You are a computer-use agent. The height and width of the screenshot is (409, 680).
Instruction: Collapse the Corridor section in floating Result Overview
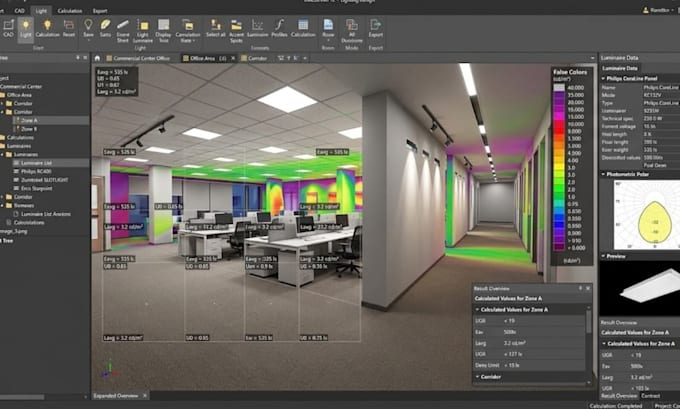[x=477, y=376]
